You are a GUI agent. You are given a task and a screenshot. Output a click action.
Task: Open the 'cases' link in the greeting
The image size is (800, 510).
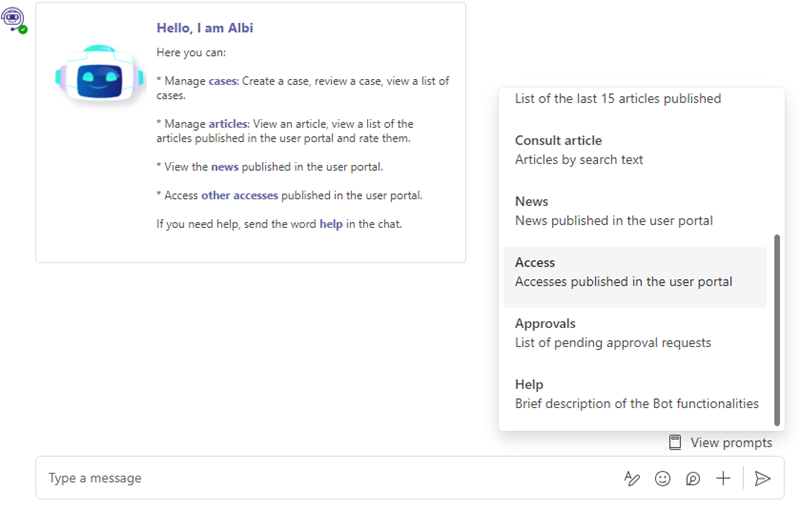[x=223, y=81]
